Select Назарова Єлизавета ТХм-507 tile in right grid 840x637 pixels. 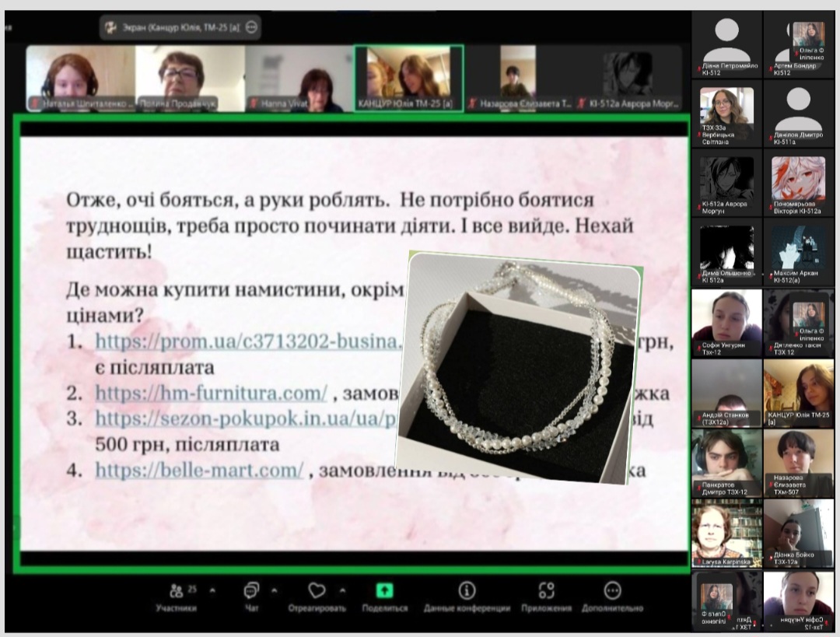coord(799,463)
